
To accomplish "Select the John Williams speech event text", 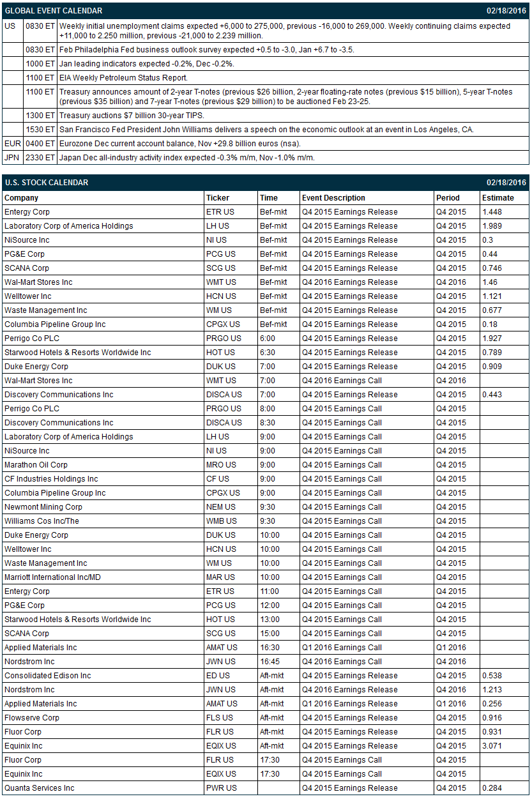I will [266, 130].
